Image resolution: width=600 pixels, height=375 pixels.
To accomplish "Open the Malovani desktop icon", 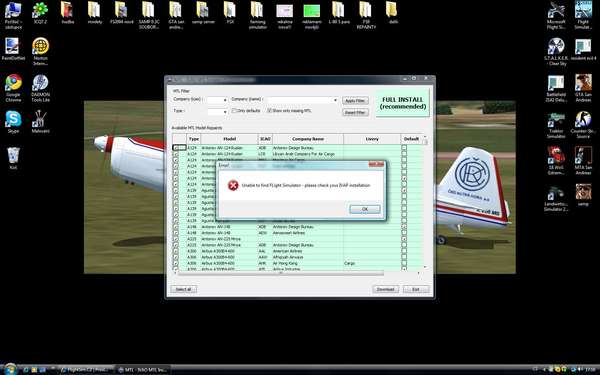I will (40, 122).
